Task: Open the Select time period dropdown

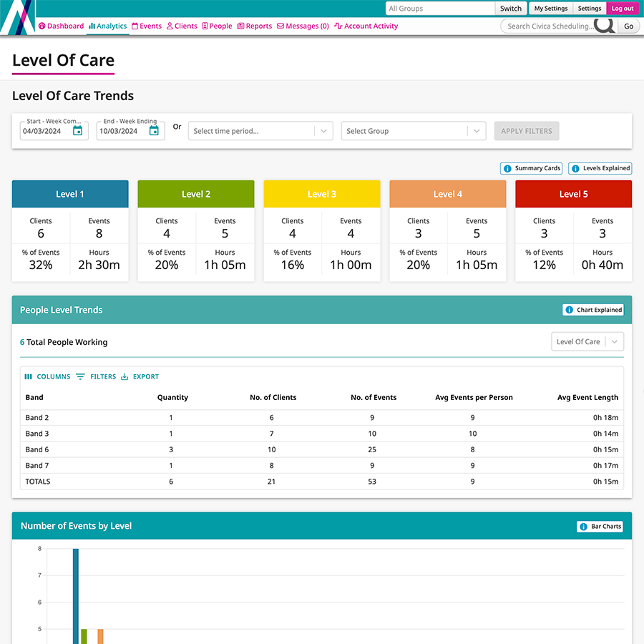Action: (260, 131)
